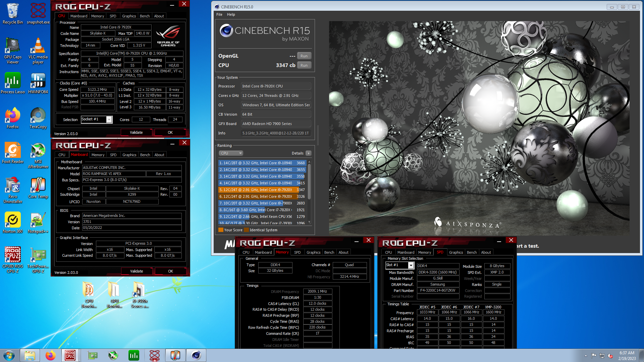The width and height of the screenshot is (644, 362).
Task: Open Foxit Reader desktop icon
Action: click(x=13, y=153)
